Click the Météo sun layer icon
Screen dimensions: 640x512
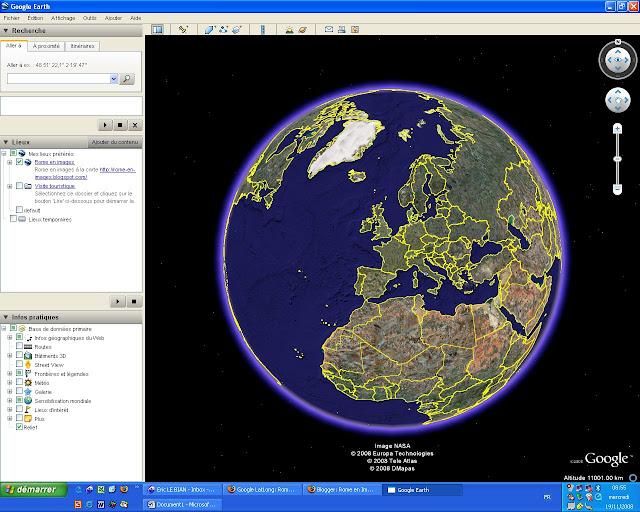coord(28,383)
